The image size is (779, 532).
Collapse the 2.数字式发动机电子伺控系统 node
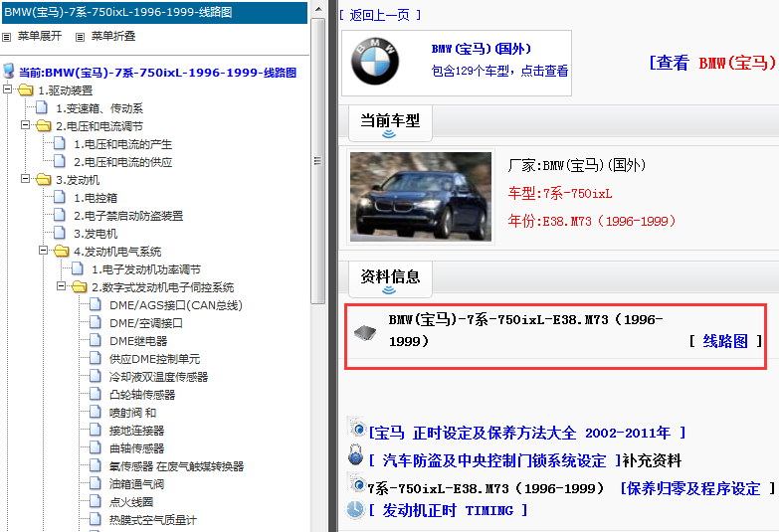click(61, 286)
